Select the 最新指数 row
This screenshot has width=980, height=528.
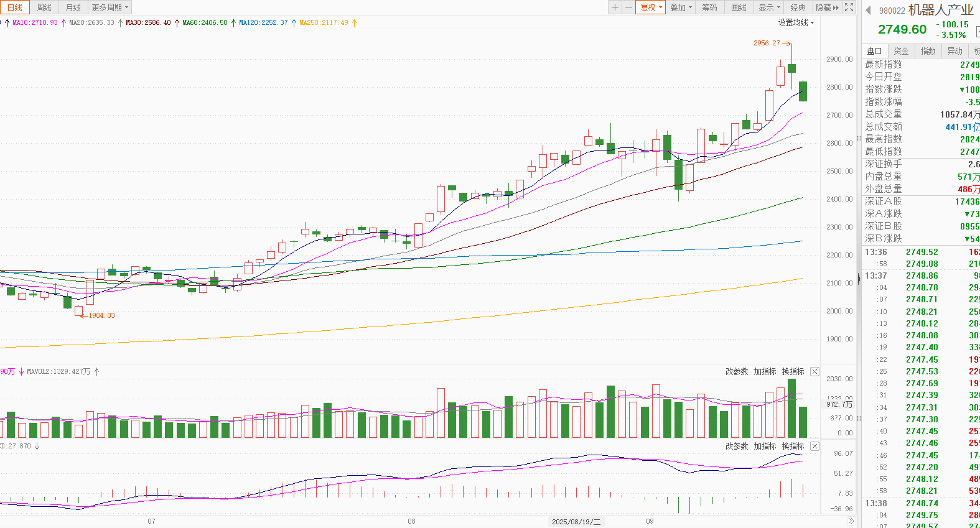(922, 64)
